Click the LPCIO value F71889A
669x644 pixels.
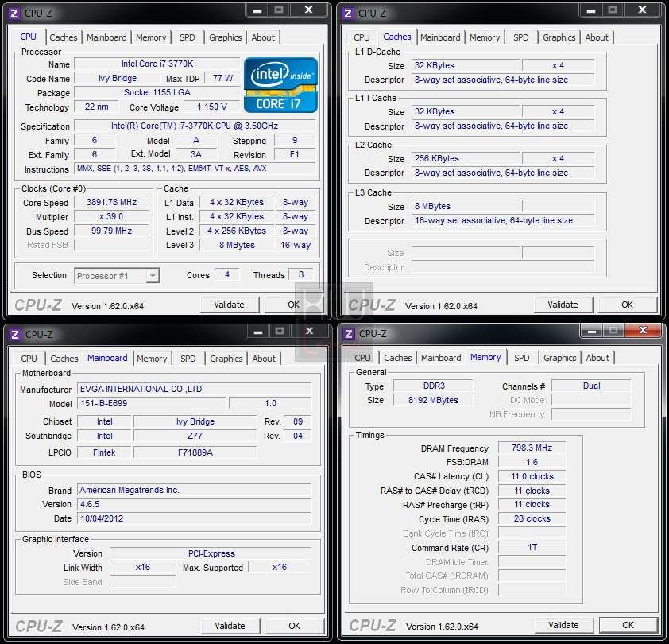click(195, 452)
